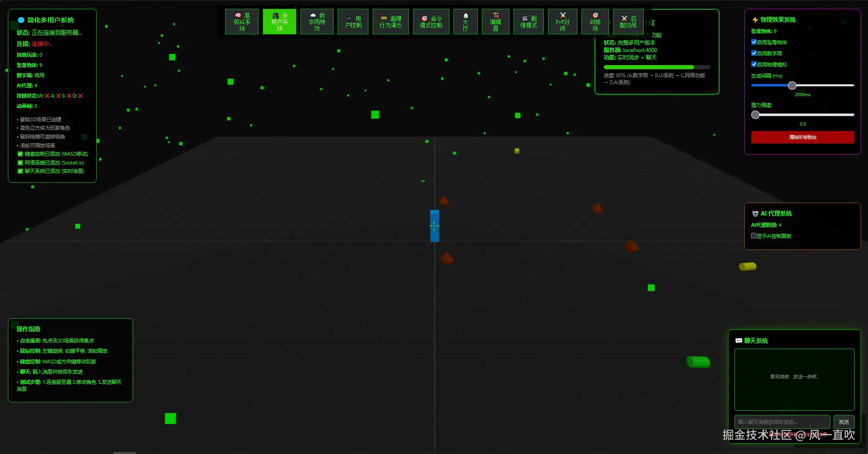This screenshot has height=454, width=868.
Task: Click the 状态: 完整多用户版本 line
Action: 629,43
